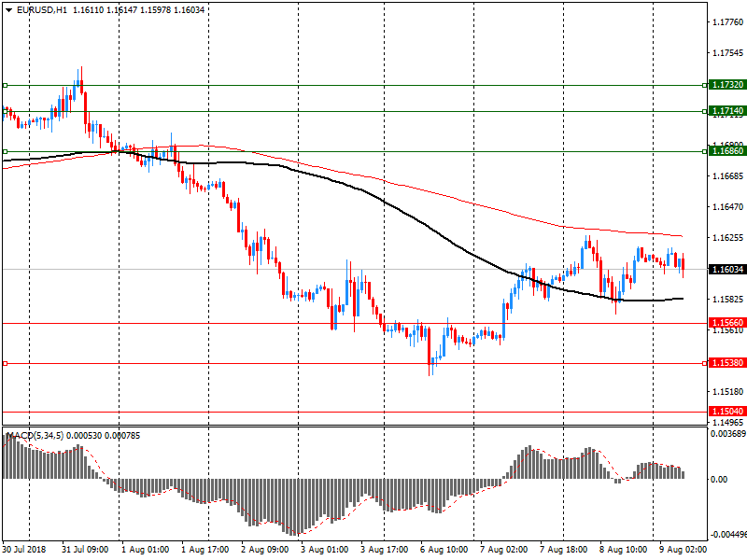The height and width of the screenshot is (560, 747).
Task: Select the 1 Aug 17:00 time axis label
Action: [x=204, y=550]
